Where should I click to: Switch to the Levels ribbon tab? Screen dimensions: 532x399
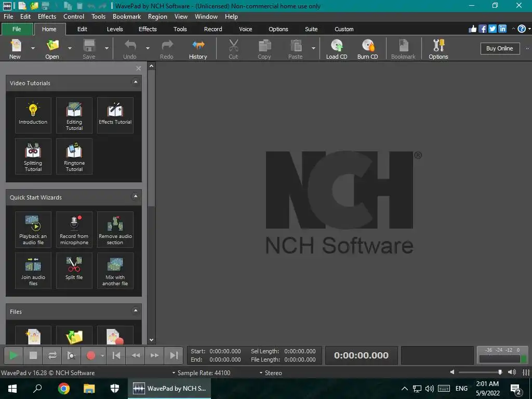coord(115,29)
